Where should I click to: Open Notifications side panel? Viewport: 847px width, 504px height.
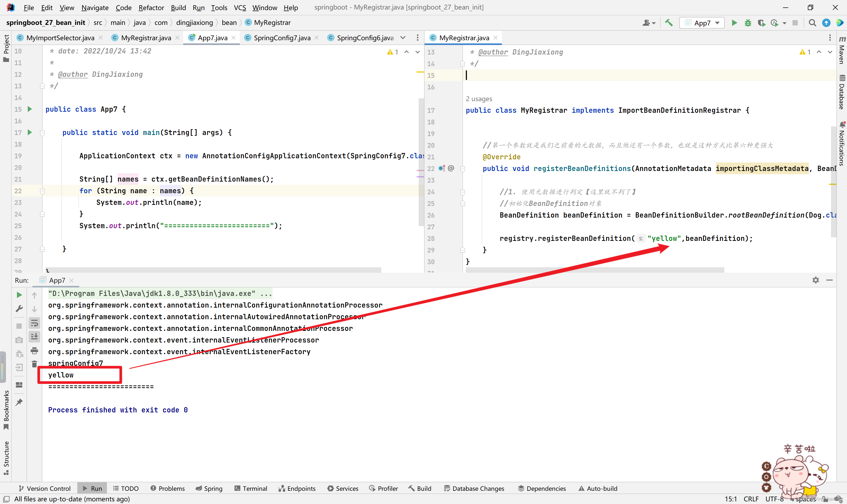(842, 143)
